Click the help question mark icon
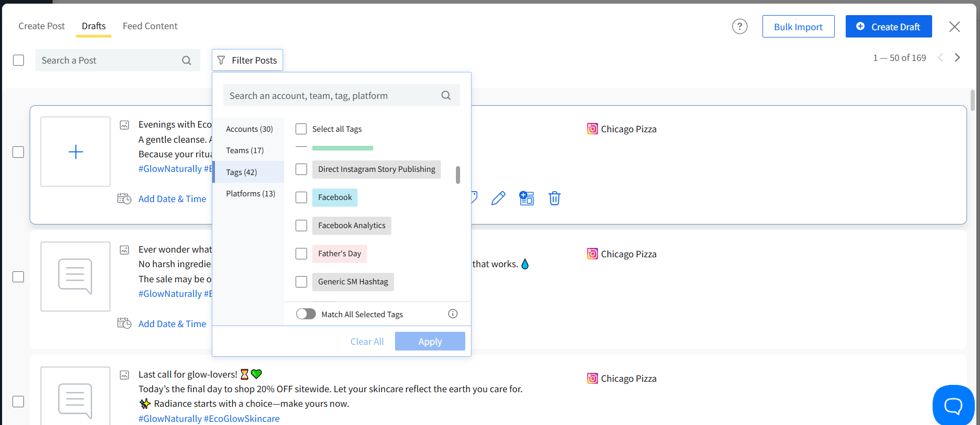This screenshot has width=980, height=425. [740, 27]
